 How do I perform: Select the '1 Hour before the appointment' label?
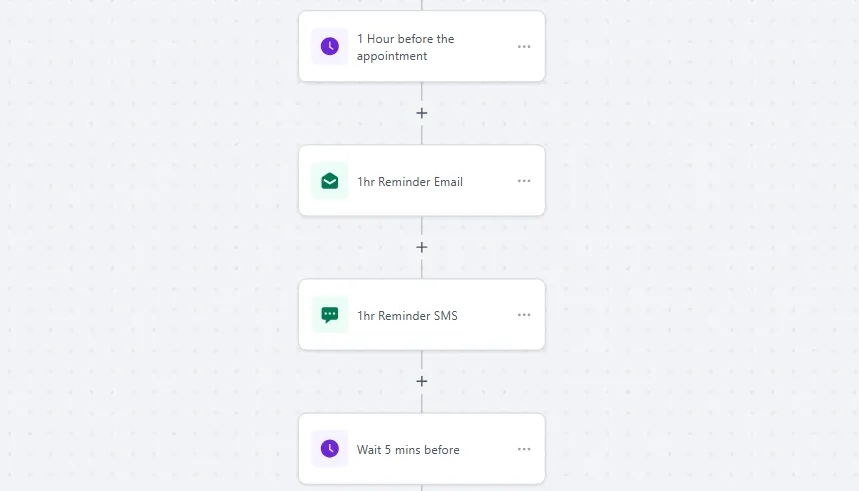[x=405, y=47]
